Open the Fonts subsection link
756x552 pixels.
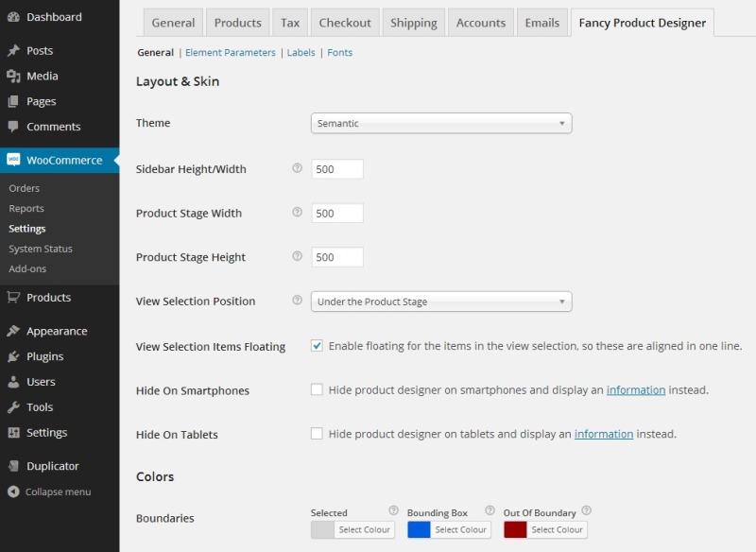tap(340, 53)
